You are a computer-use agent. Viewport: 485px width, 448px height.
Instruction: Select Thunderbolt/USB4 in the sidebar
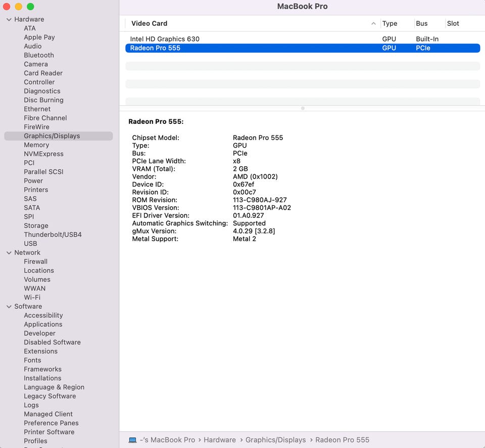pos(53,235)
